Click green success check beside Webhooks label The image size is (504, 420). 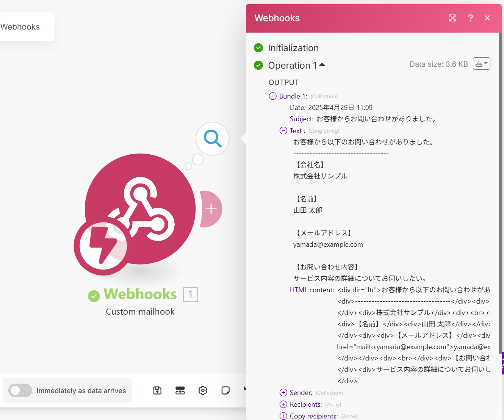[x=94, y=296]
